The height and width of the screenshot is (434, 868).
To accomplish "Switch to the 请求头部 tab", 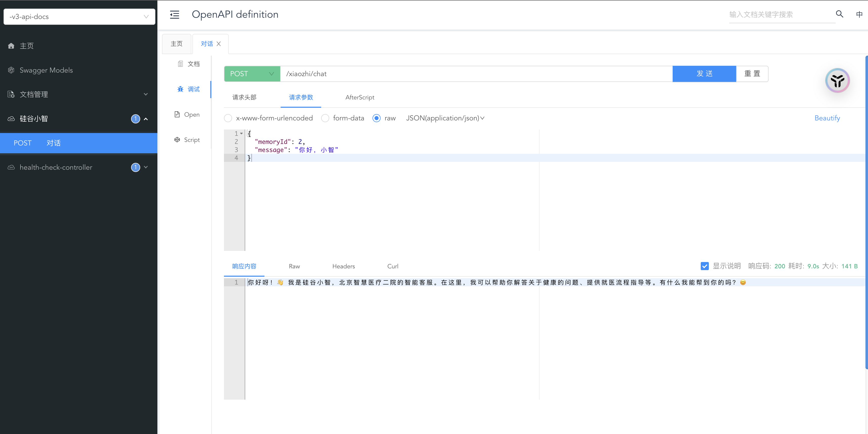I will tap(244, 97).
